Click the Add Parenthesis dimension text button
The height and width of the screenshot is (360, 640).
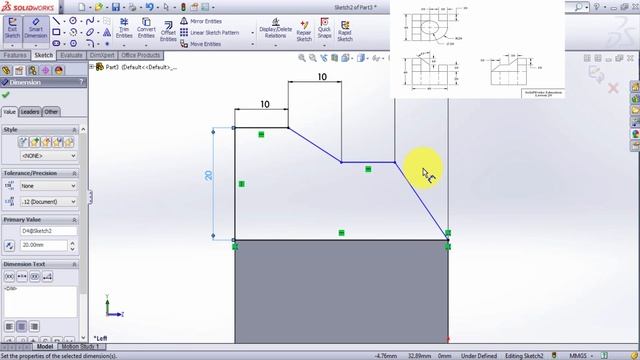(x=9, y=277)
